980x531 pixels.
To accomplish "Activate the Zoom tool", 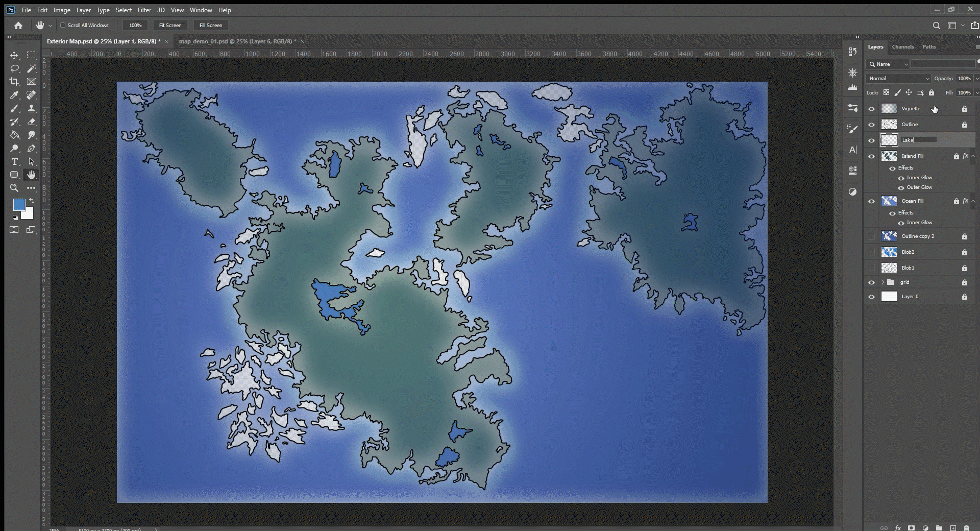I will pyautogui.click(x=14, y=188).
